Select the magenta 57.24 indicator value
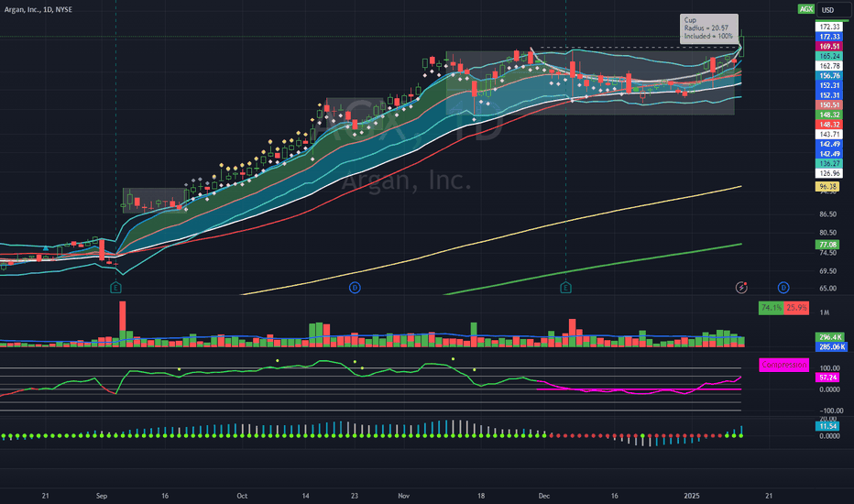The width and height of the screenshot is (854, 504). click(827, 377)
